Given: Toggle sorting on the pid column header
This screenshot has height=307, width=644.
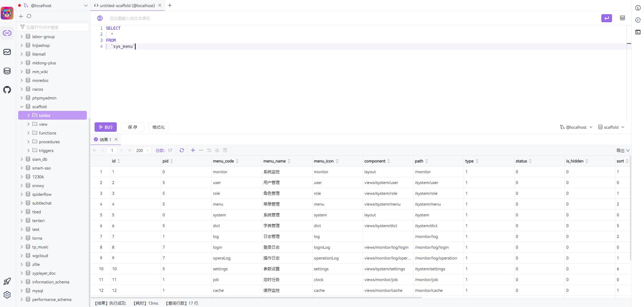Looking at the screenshot, I should pos(172,161).
